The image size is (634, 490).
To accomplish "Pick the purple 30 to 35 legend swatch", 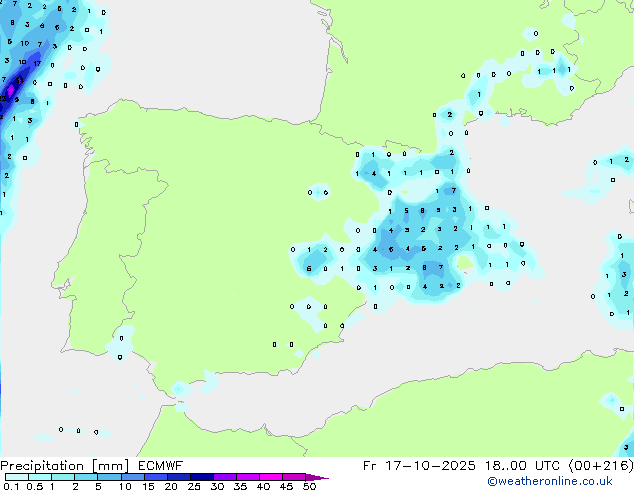I will tap(225, 477).
